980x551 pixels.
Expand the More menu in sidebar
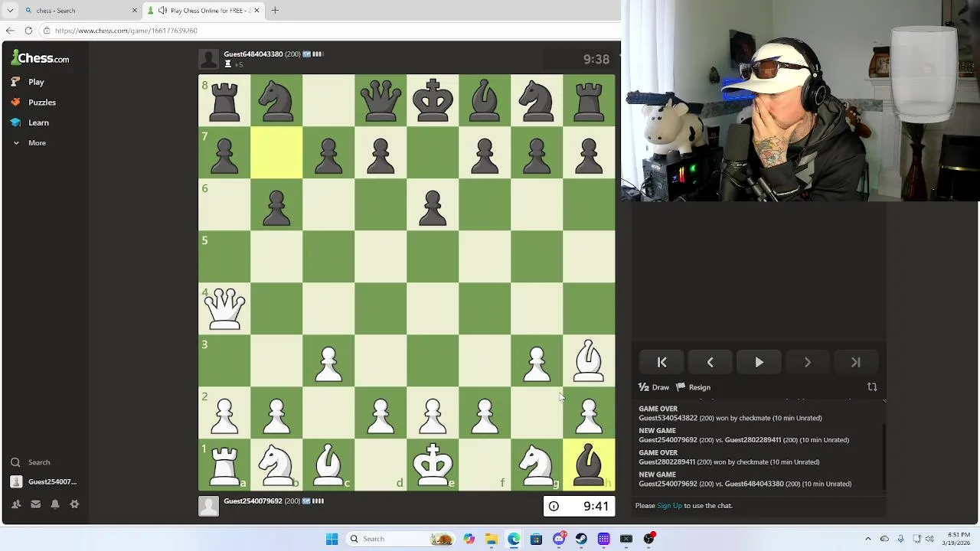tap(29, 143)
